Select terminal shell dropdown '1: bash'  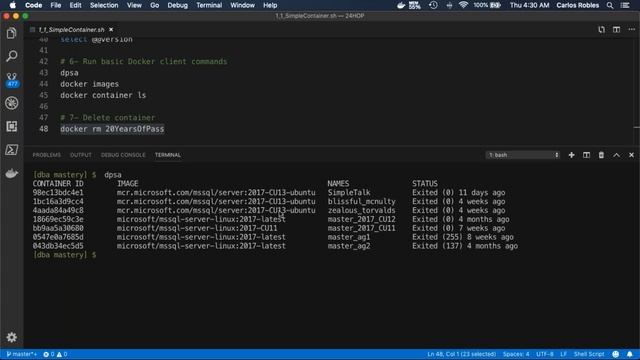[x=523, y=155]
